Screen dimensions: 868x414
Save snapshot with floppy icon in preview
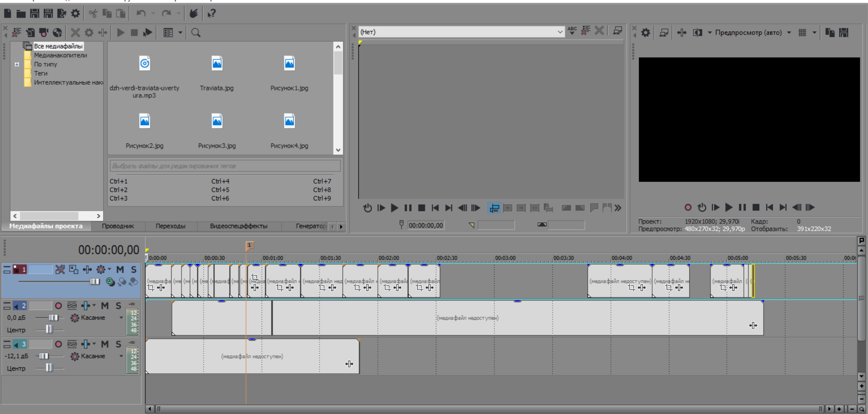[x=844, y=33]
